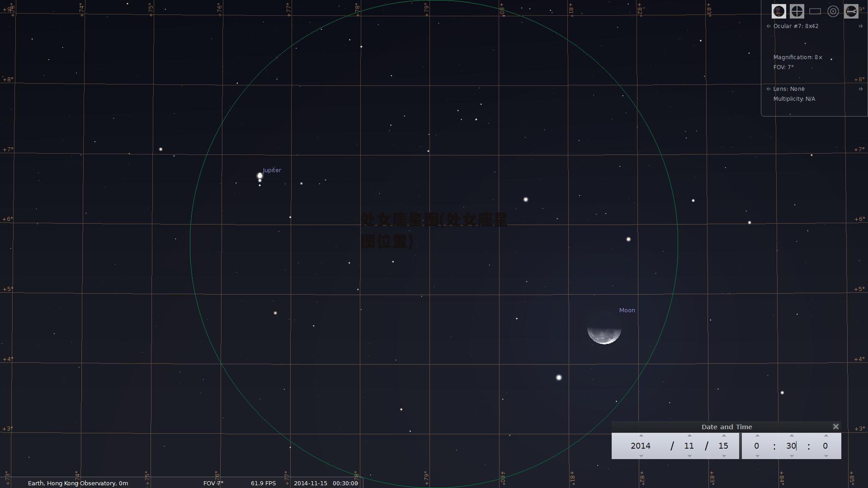The image size is (868, 488).
Task: Select next ocular arrow
Action: click(x=861, y=26)
